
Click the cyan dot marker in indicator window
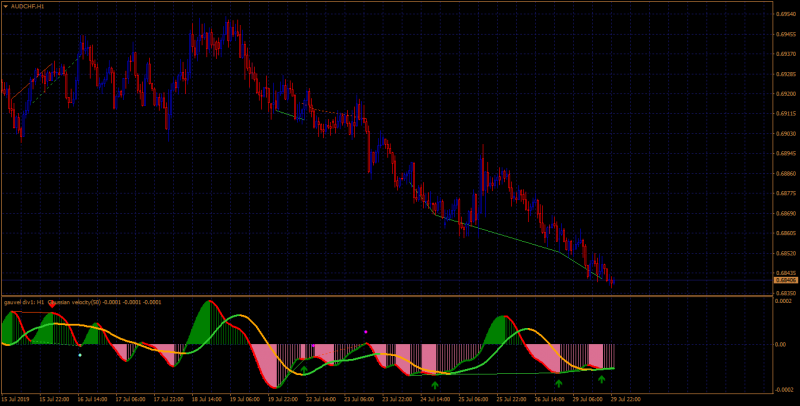[80, 355]
